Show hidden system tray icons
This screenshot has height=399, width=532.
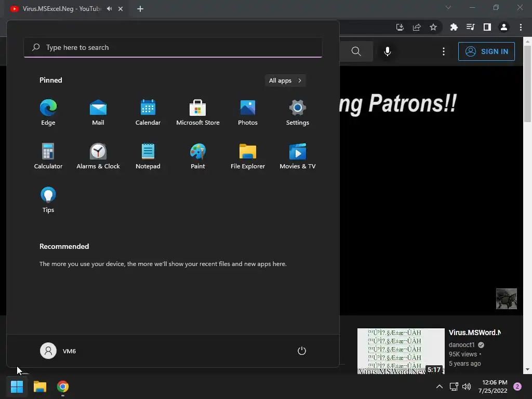439,387
